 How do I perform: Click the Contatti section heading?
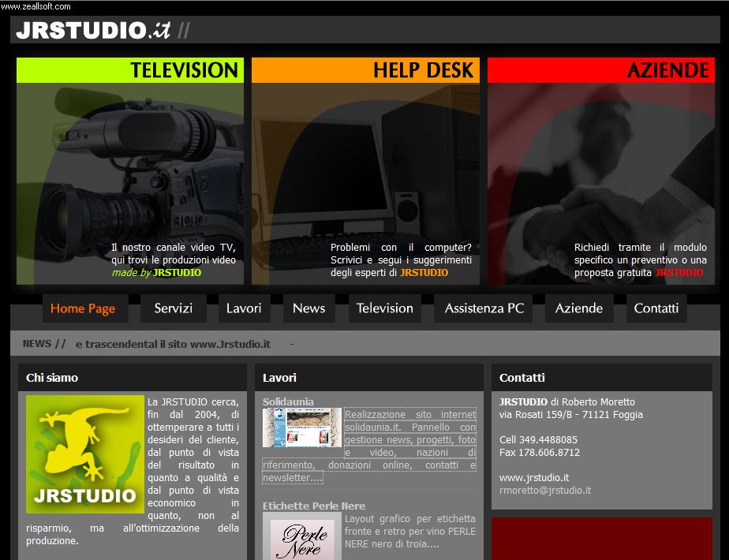click(x=522, y=378)
